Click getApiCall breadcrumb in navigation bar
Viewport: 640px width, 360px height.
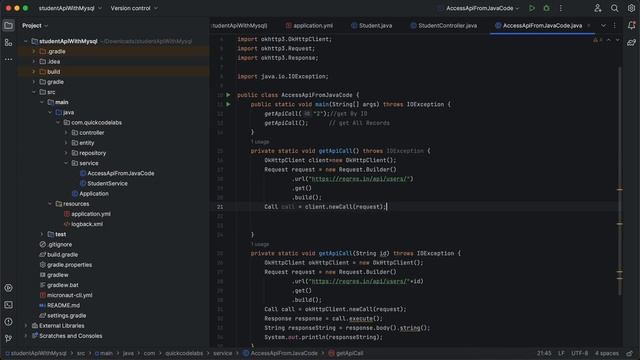346,353
